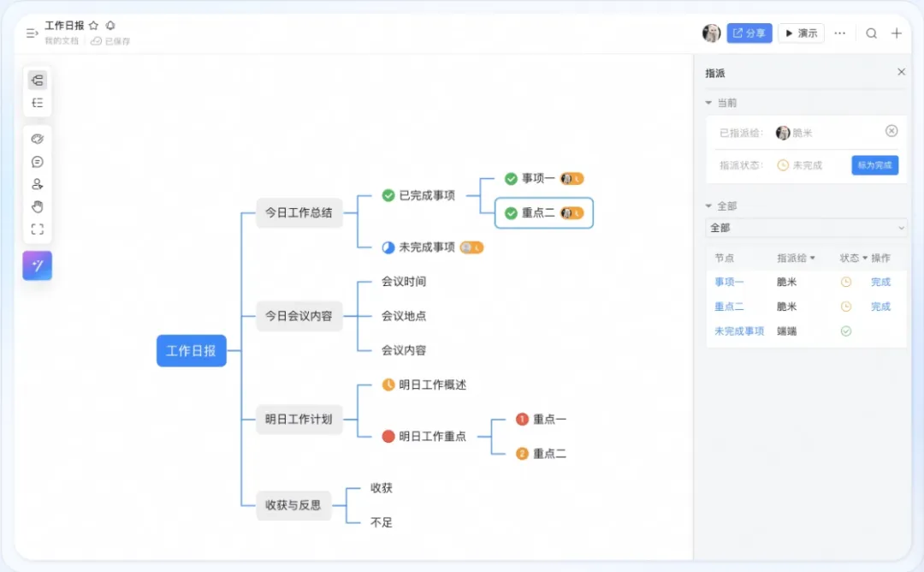Click the orange clock icon on 明日工作概述
Screen dimensions: 924x572
pos(388,385)
